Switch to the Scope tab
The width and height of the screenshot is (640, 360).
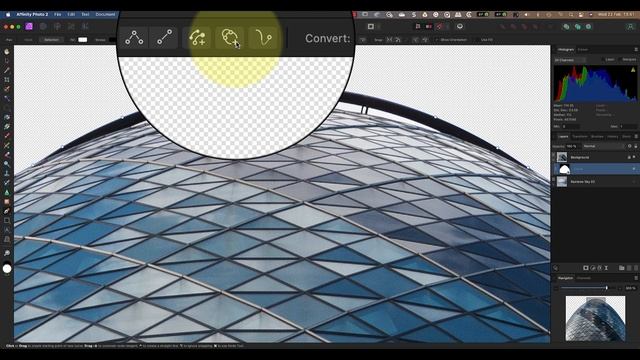click(583, 49)
